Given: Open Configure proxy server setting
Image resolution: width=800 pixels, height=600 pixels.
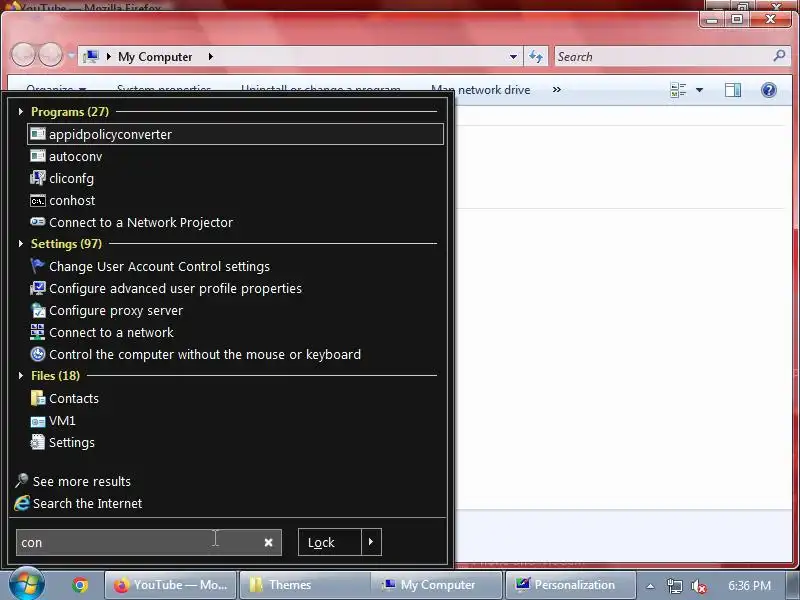Looking at the screenshot, I should click(116, 311).
